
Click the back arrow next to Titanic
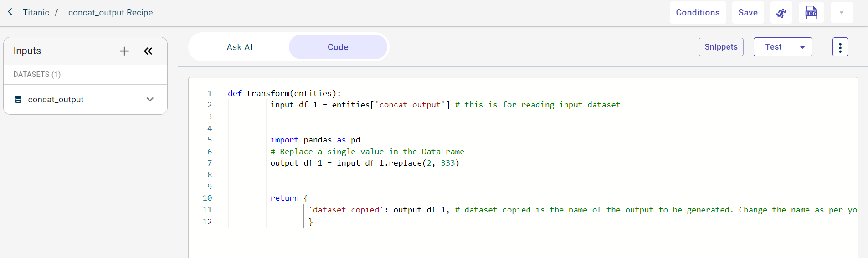pos(10,12)
